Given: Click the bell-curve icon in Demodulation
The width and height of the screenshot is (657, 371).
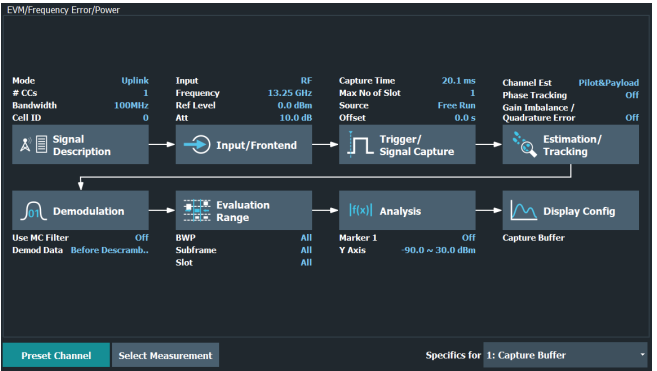Looking at the screenshot, I should point(34,210).
